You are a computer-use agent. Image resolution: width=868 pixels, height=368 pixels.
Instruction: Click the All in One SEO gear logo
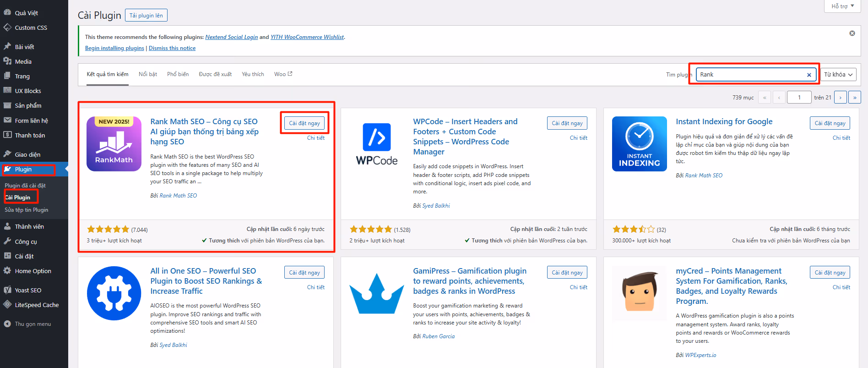click(x=114, y=293)
